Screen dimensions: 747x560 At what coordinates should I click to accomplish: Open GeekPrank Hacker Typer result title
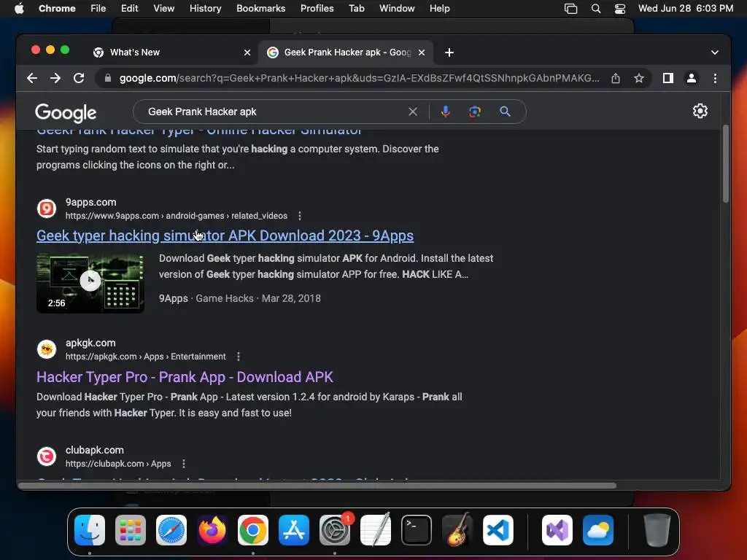point(199,132)
